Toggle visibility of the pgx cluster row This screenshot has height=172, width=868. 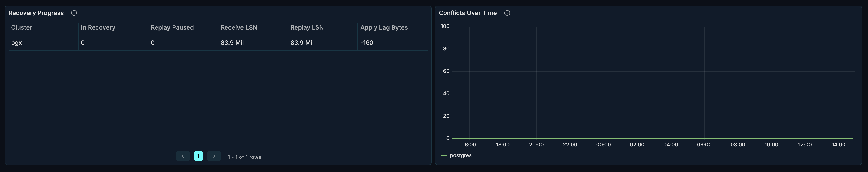[x=16, y=43]
